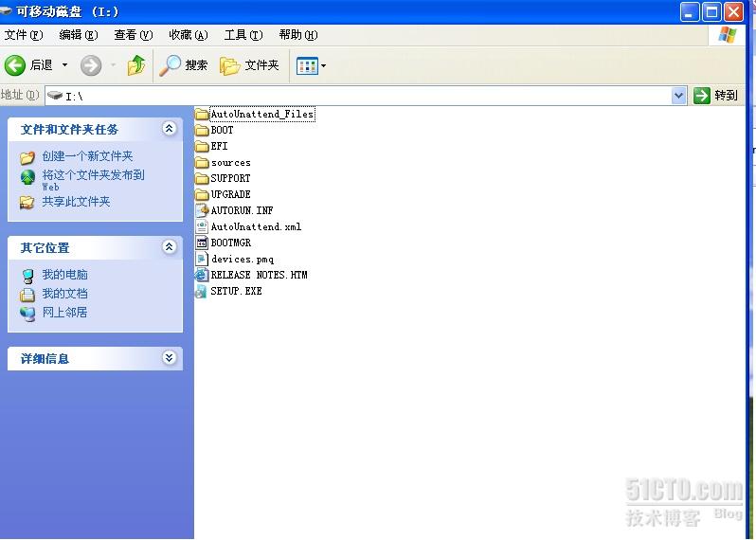
Task: Open the Views button dropdown arrow
Action: (x=323, y=65)
